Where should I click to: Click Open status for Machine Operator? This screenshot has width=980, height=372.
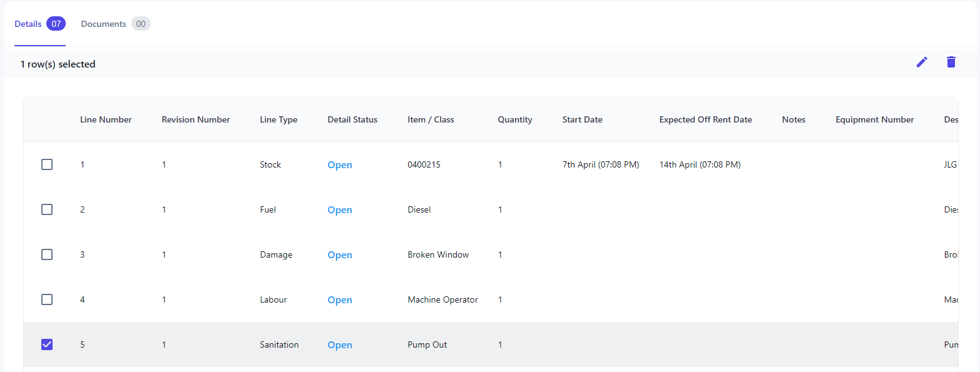pos(340,300)
